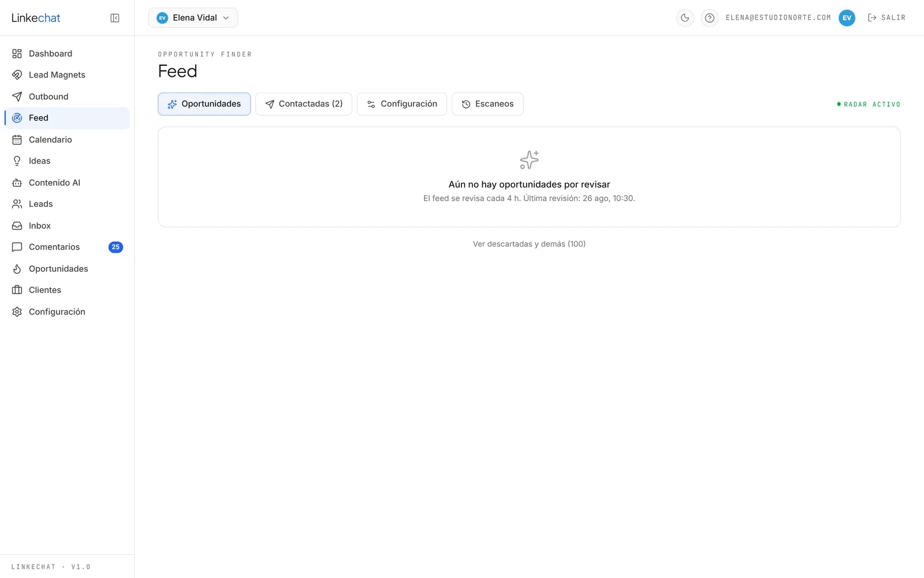The height and width of the screenshot is (578, 924).
Task: Click the Inbox tray icon
Action: point(17,226)
